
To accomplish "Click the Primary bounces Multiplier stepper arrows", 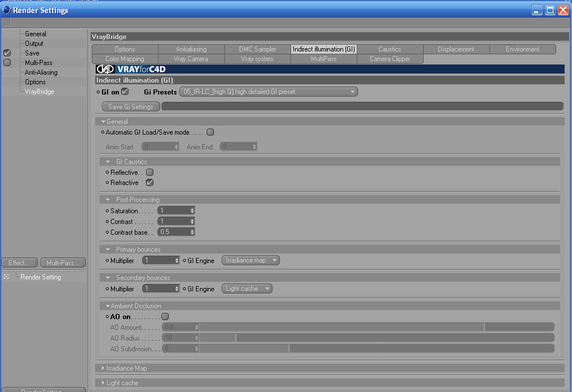I will pos(177,260).
